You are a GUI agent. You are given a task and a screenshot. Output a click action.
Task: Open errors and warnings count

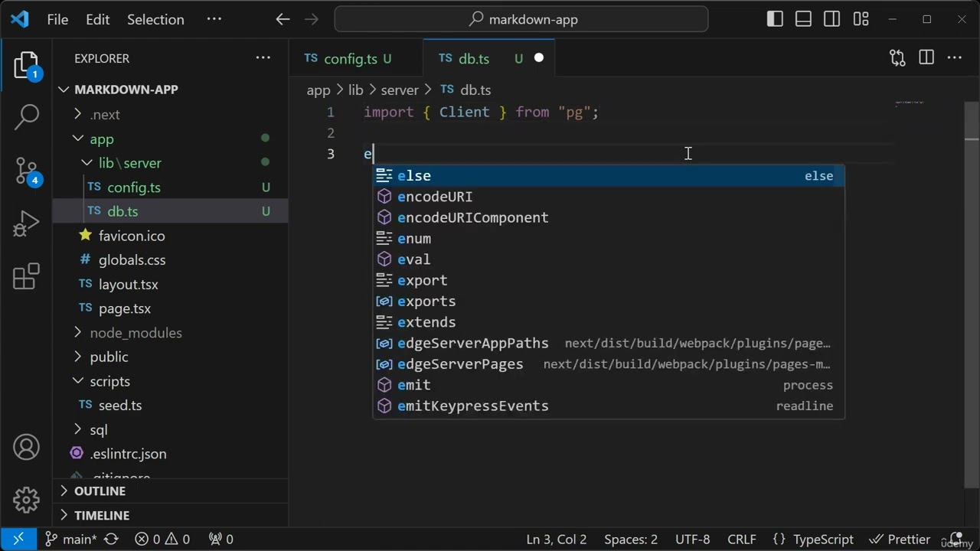tap(162, 540)
